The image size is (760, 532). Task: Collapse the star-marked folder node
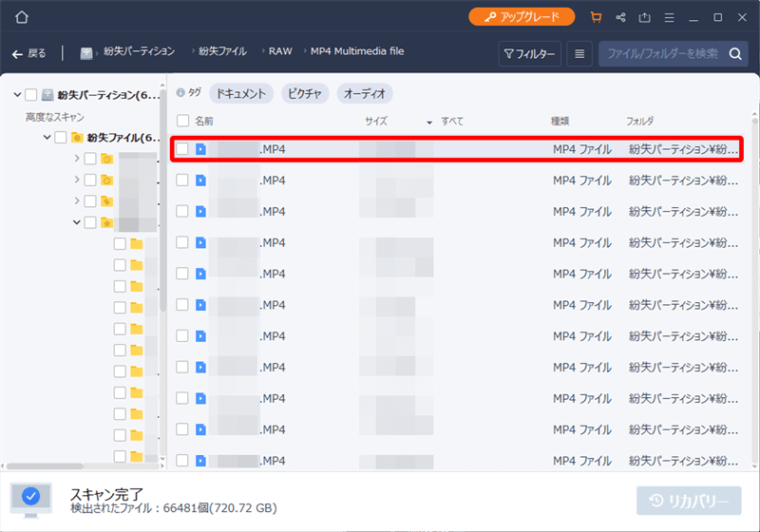[77, 222]
